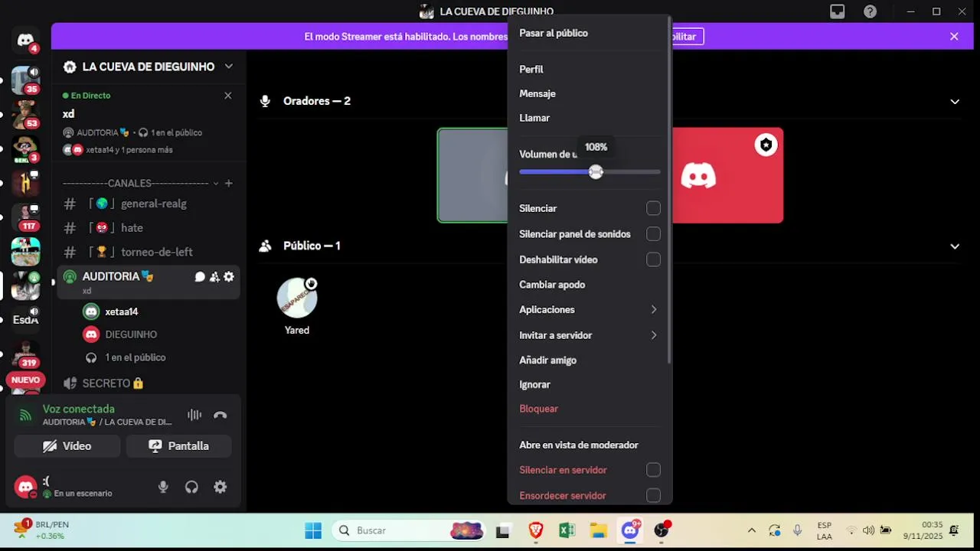Collapse the Oradores section chevron
This screenshot has width=980, height=551.
coord(955,102)
